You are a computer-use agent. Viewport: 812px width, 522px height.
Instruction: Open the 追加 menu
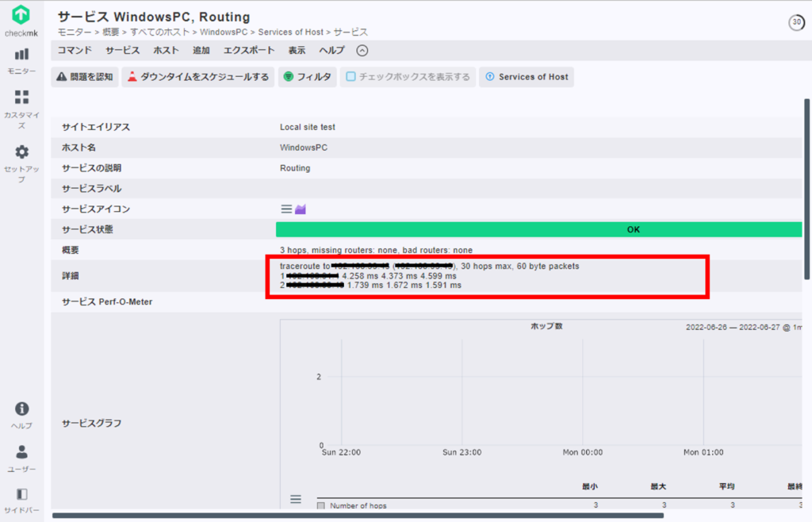coord(201,50)
